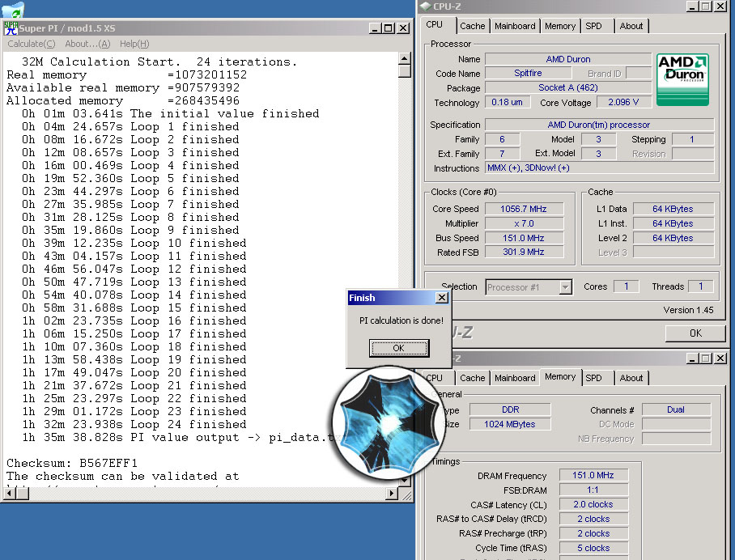735x560 pixels.
Task: Select CPU tab in upper CPU-Z window
Action: [435, 25]
